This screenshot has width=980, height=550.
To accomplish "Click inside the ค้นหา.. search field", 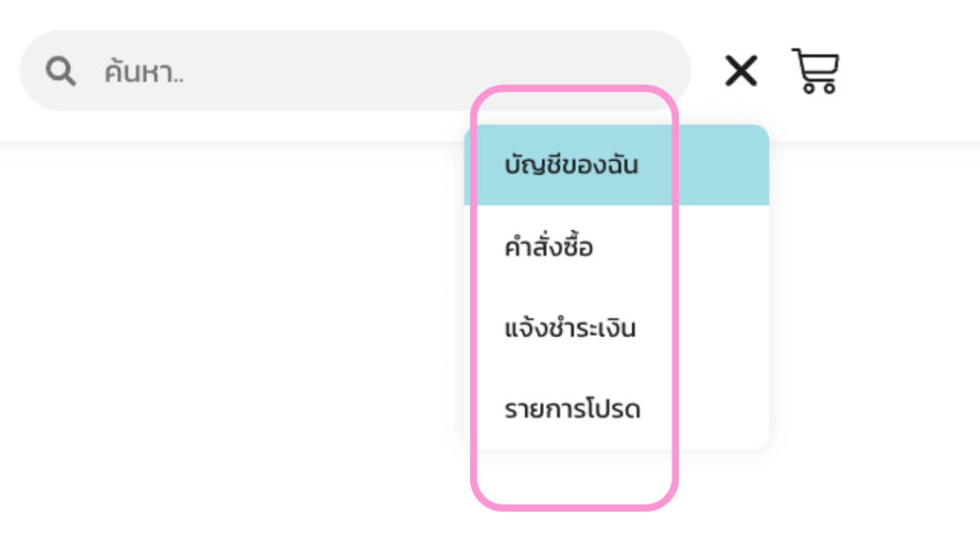I will pos(383,71).
